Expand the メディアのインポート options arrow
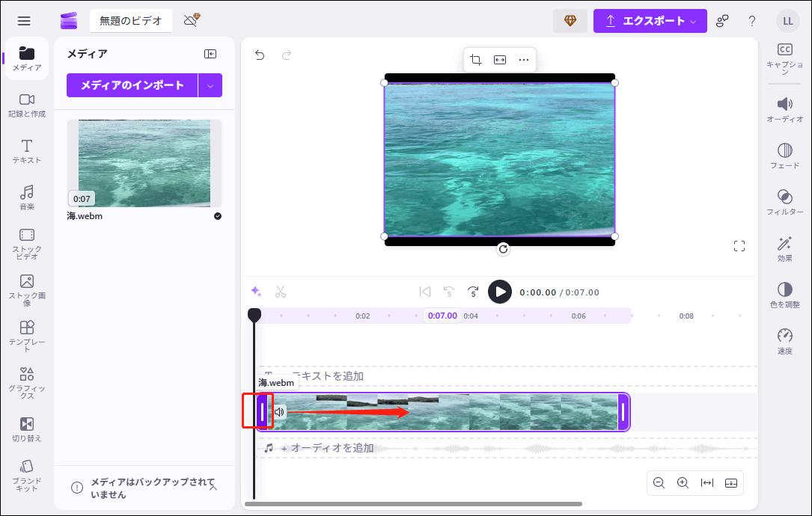 [x=210, y=85]
